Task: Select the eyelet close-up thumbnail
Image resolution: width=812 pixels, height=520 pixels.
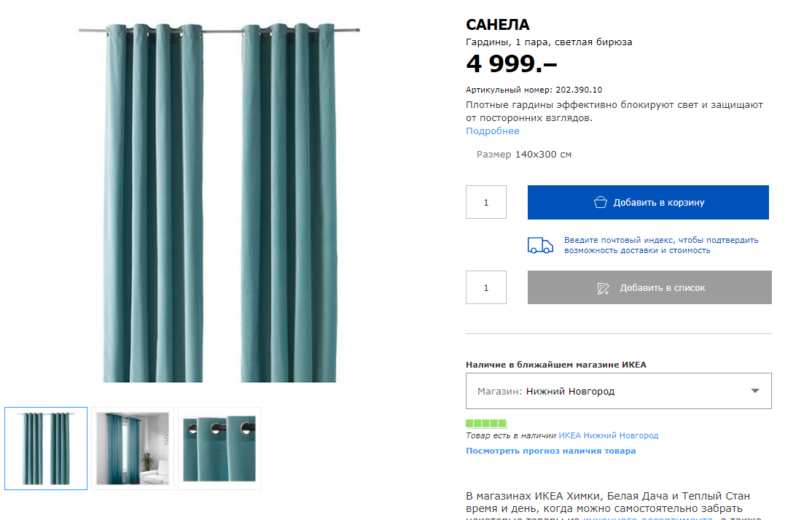Action: coord(219,449)
